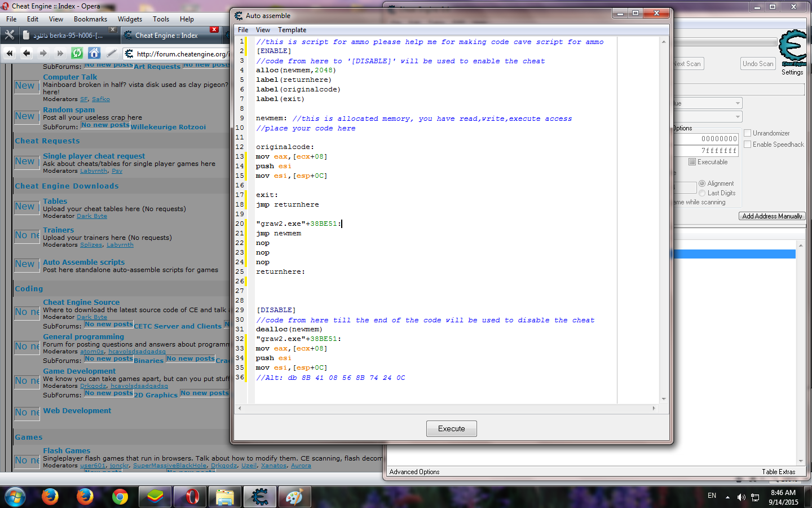Open the Template menu
Viewport: 812px width, 508px height.
coord(292,29)
